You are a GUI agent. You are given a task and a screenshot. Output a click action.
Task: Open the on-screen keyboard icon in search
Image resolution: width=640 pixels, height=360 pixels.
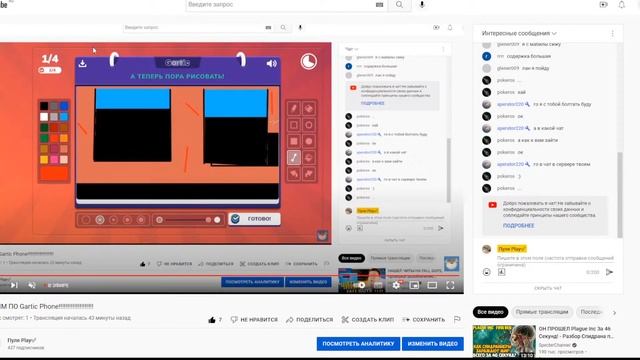379,5
